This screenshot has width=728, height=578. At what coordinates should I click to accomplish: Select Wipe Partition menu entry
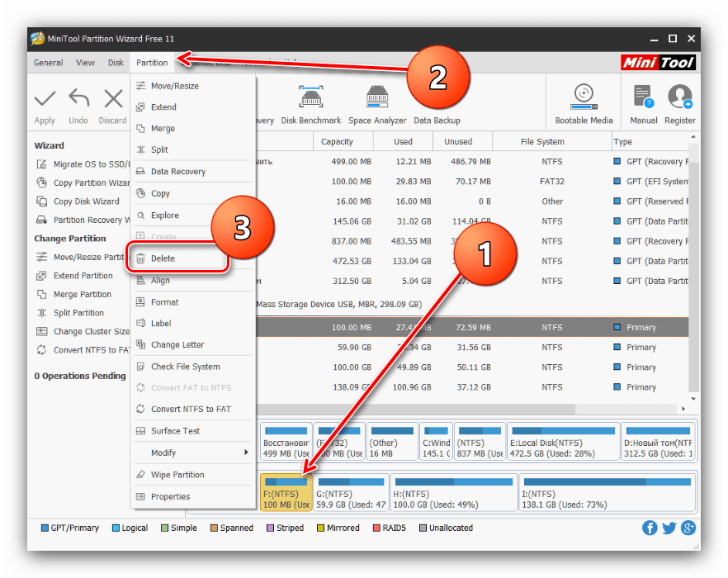[x=177, y=475]
